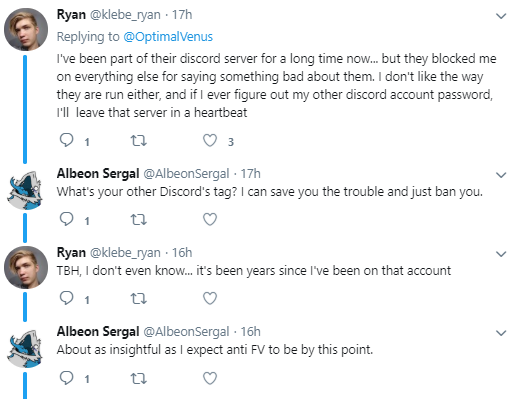Open options chevron on Albeon's 16h tweet
Viewport: 525px width, 399px height.
[501, 333]
